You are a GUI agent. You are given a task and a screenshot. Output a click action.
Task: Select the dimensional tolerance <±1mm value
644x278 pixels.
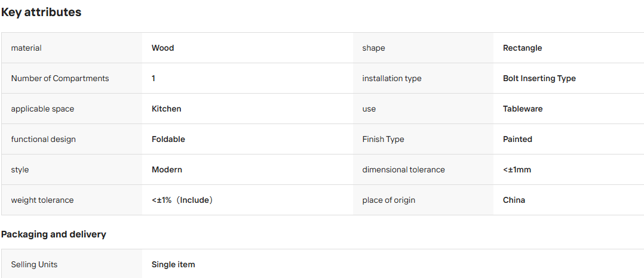coord(517,169)
